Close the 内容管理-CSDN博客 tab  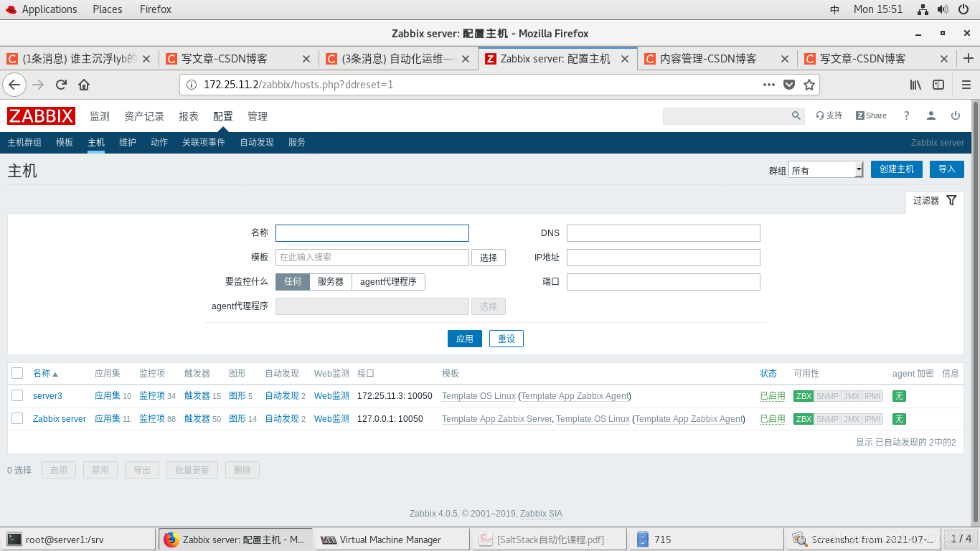click(784, 59)
